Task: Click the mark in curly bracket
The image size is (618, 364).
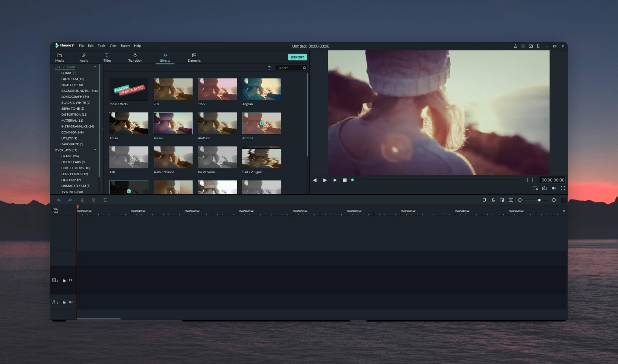Action: [x=527, y=180]
